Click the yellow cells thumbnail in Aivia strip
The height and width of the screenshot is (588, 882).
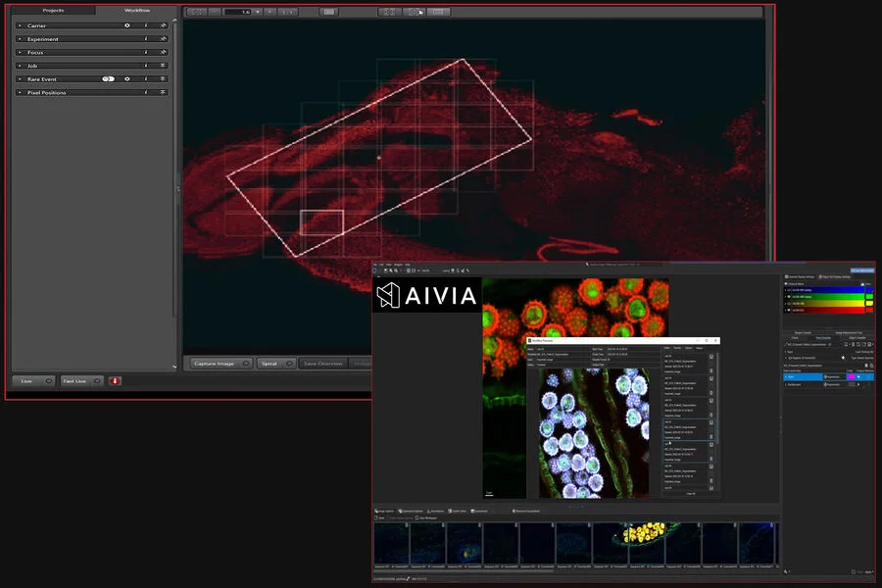(x=647, y=545)
